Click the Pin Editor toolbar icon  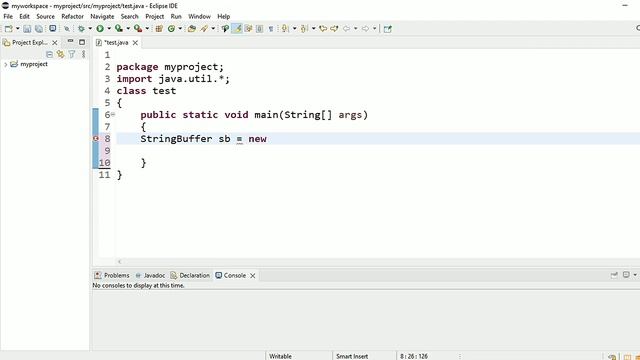(388, 29)
